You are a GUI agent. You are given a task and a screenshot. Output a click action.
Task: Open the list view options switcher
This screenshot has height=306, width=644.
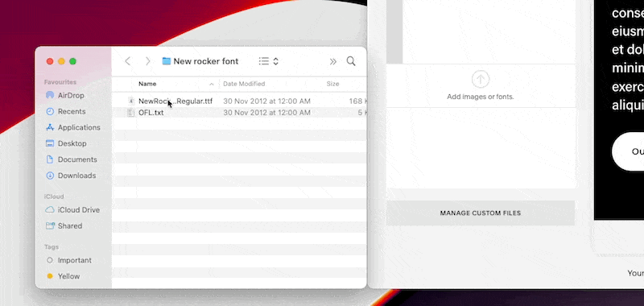point(269,61)
